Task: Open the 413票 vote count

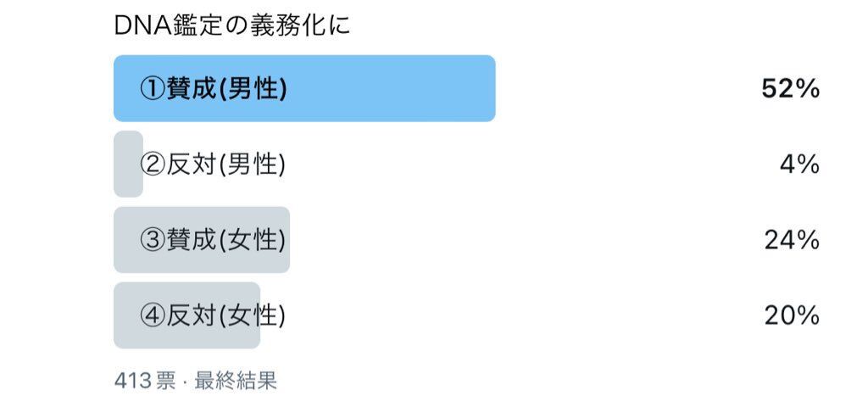Action: 145,381
